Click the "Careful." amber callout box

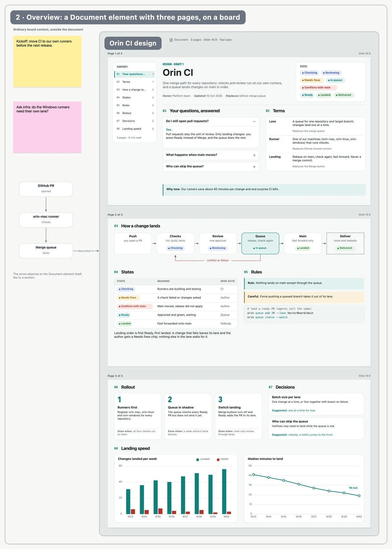click(304, 297)
